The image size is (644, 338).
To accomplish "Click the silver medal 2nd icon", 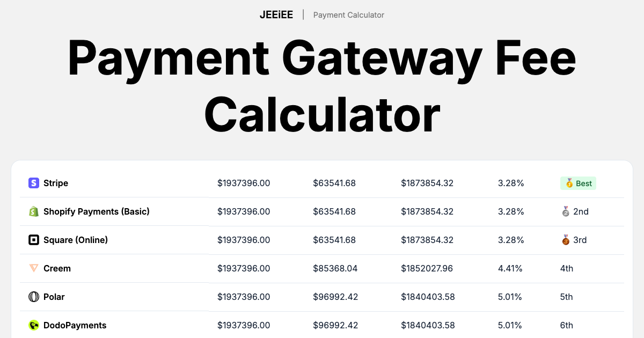I will pos(565,211).
